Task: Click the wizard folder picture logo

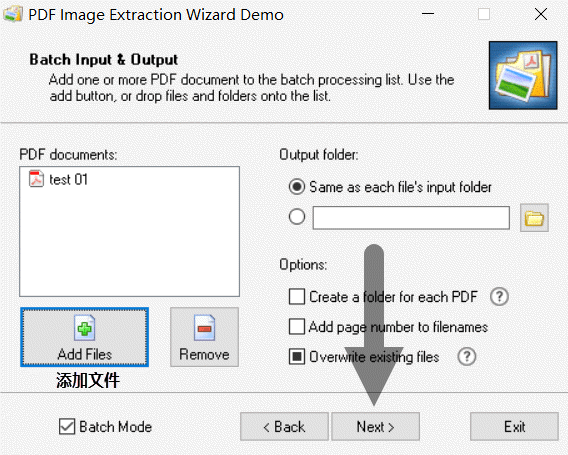Action: pos(523,75)
